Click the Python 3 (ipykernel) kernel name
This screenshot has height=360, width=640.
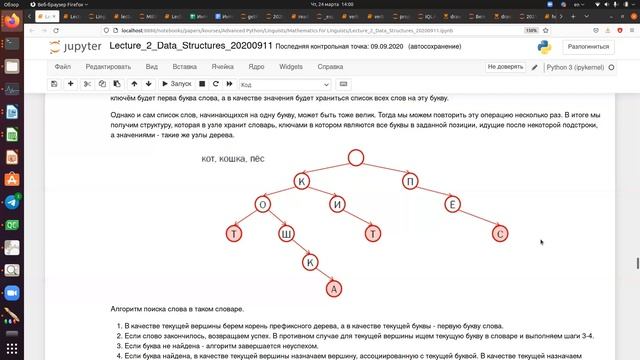pyautogui.click(x=575, y=67)
